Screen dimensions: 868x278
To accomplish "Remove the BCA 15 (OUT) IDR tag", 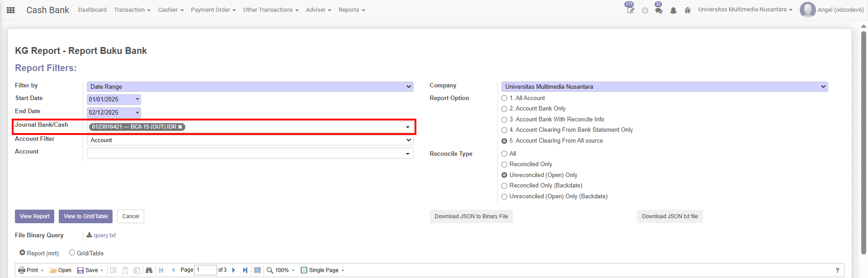I will click(180, 127).
